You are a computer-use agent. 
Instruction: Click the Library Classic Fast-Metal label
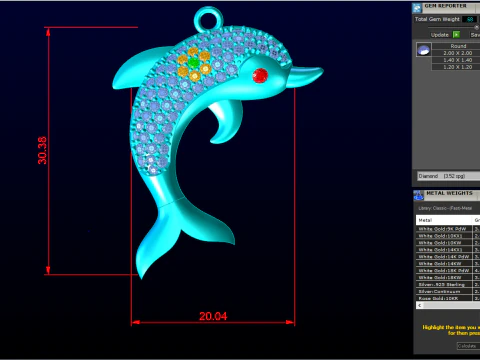[445, 208]
